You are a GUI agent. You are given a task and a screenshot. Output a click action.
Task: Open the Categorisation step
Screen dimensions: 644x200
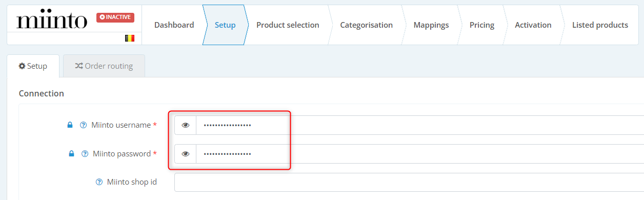tap(367, 25)
